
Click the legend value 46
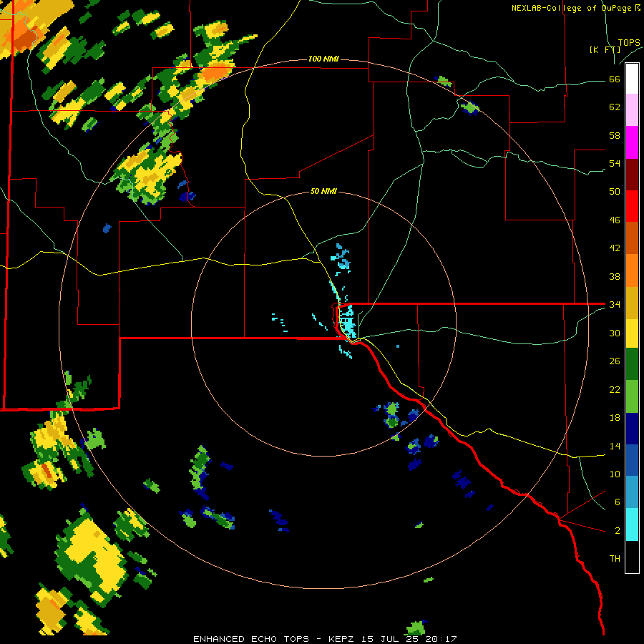point(615,220)
